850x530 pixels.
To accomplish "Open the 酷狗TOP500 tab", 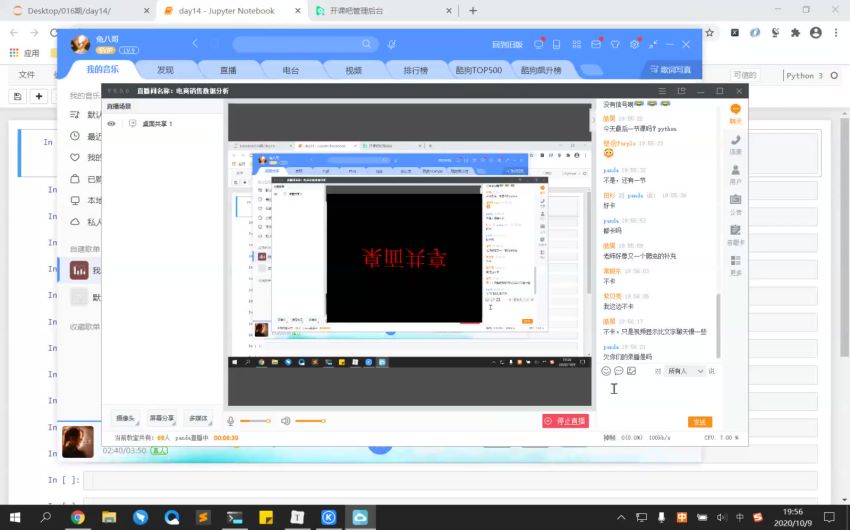I will pyautogui.click(x=479, y=70).
